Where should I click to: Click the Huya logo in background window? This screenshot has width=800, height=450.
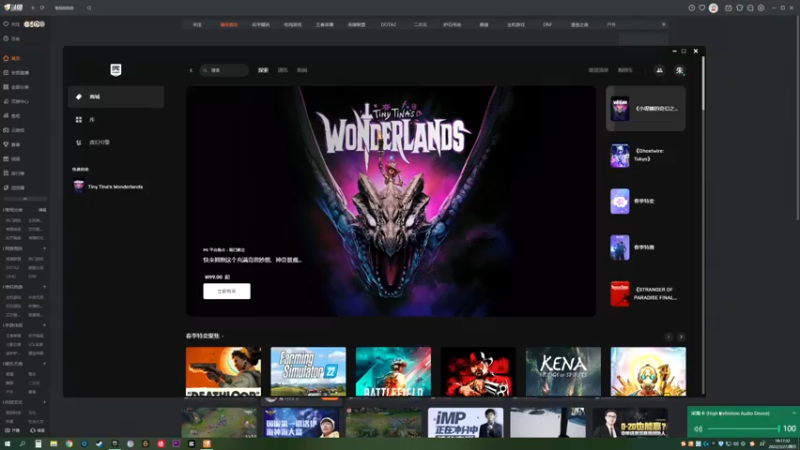point(14,8)
